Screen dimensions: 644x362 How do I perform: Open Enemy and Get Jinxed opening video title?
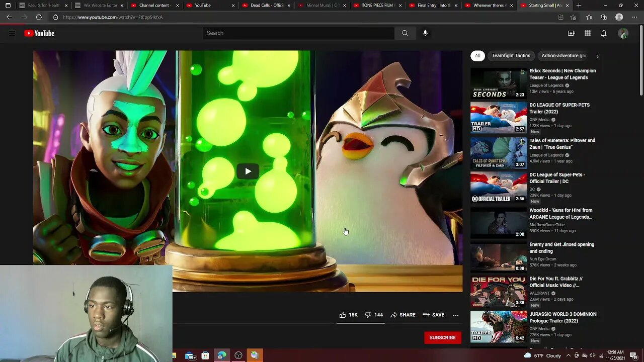coord(561,248)
